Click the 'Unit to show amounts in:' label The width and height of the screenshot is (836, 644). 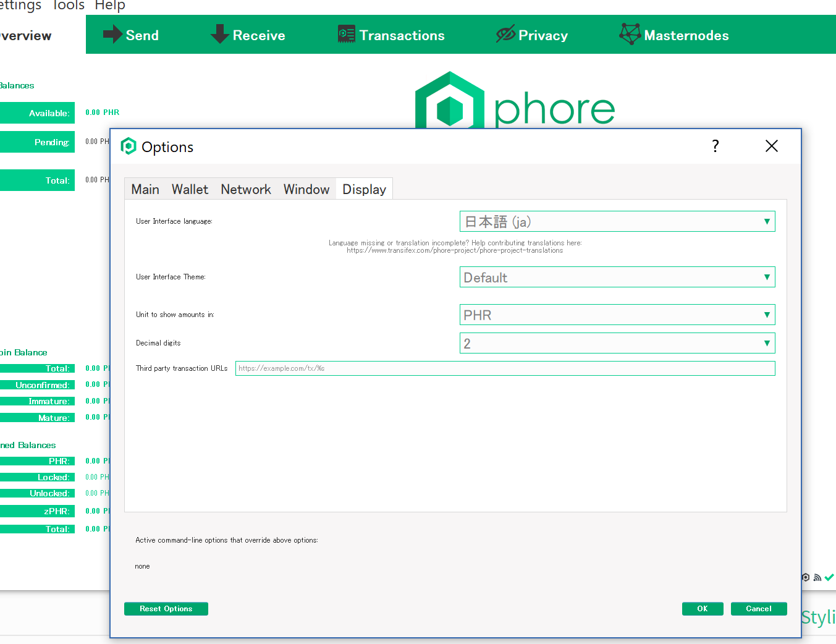[175, 315]
